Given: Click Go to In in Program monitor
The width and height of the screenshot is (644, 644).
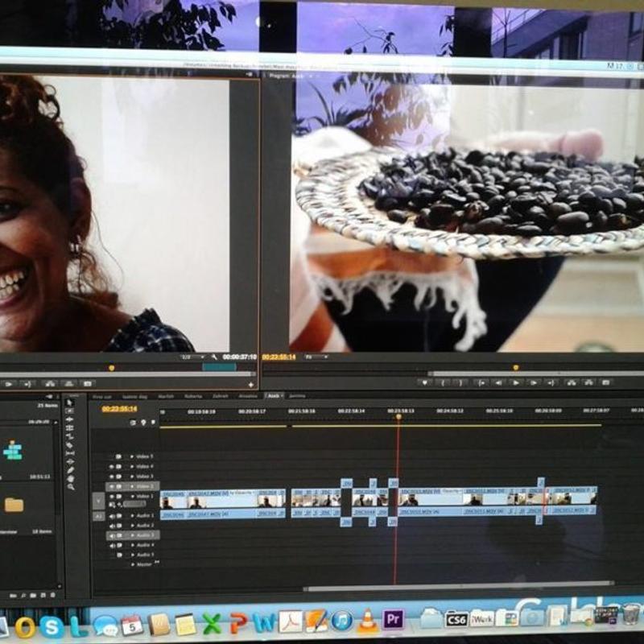Looking at the screenshot, I should [x=481, y=383].
